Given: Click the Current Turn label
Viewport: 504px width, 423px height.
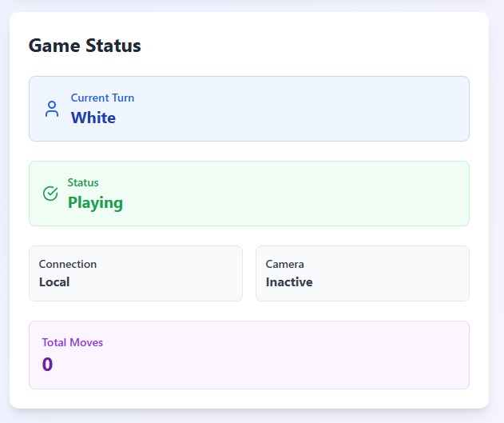Looking at the screenshot, I should (x=102, y=98).
